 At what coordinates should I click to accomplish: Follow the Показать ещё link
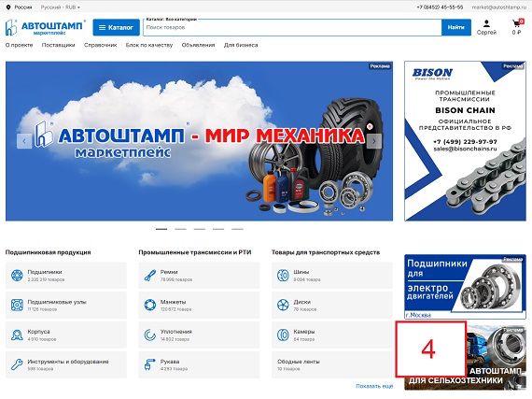[374, 386]
